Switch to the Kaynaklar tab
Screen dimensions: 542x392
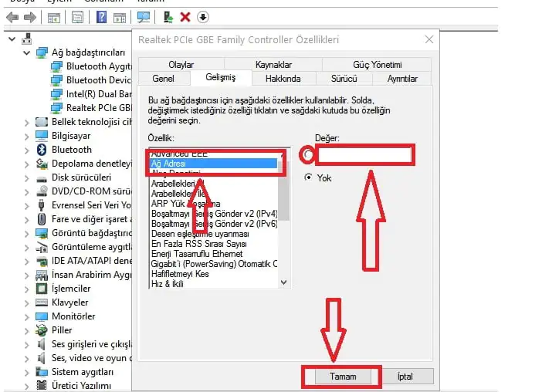(x=273, y=65)
